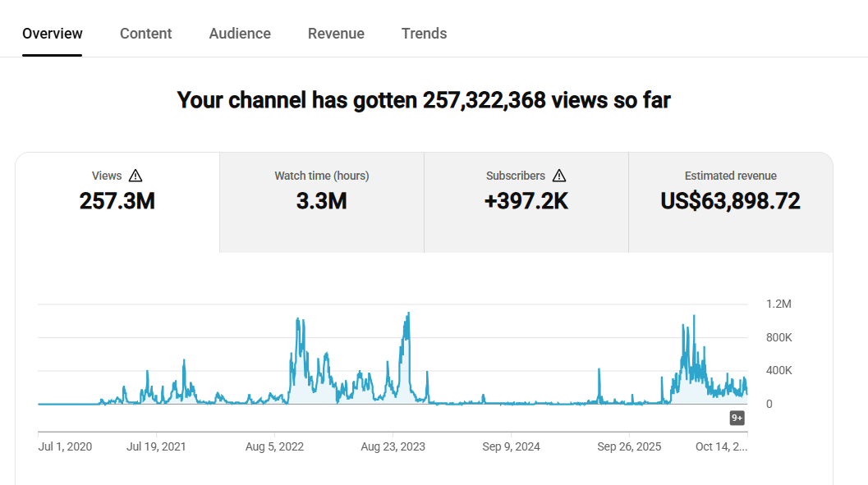This screenshot has height=485, width=868.
Task: Select the Views metric card
Action: coord(117,203)
